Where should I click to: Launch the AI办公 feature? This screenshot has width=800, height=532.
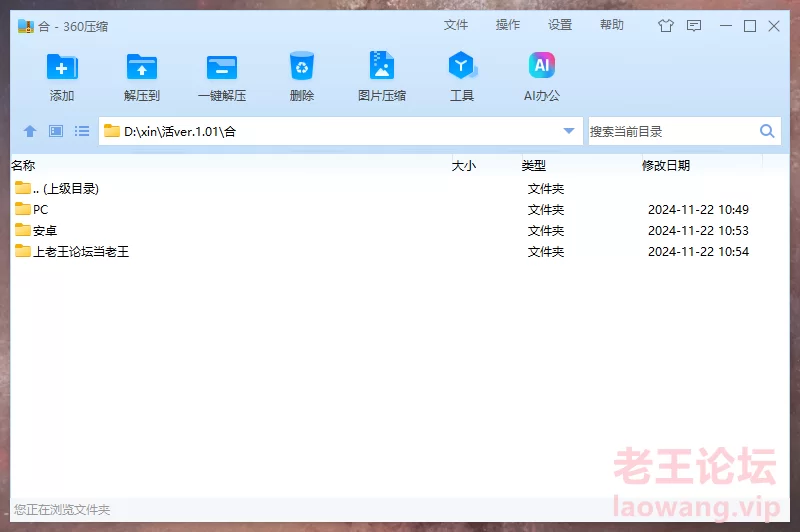[541, 68]
